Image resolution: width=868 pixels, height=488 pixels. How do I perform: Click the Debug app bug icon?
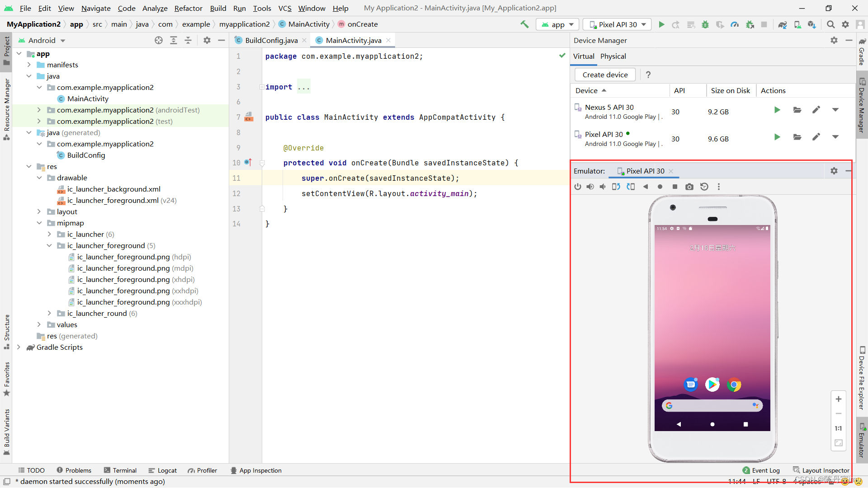click(705, 24)
